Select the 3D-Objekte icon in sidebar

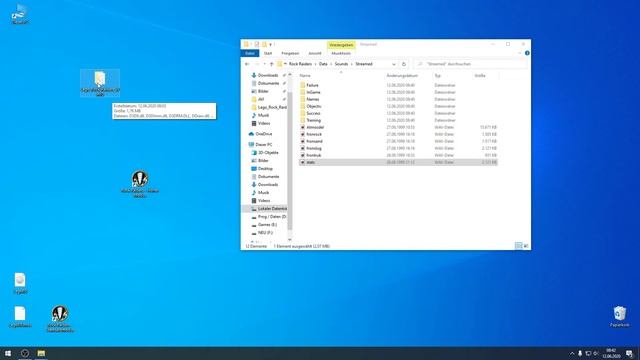pos(254,153)
